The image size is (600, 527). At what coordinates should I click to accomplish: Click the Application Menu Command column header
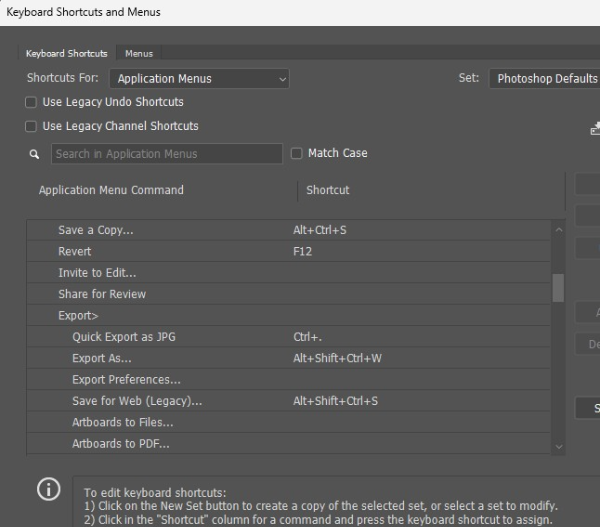tap(111, 190)
